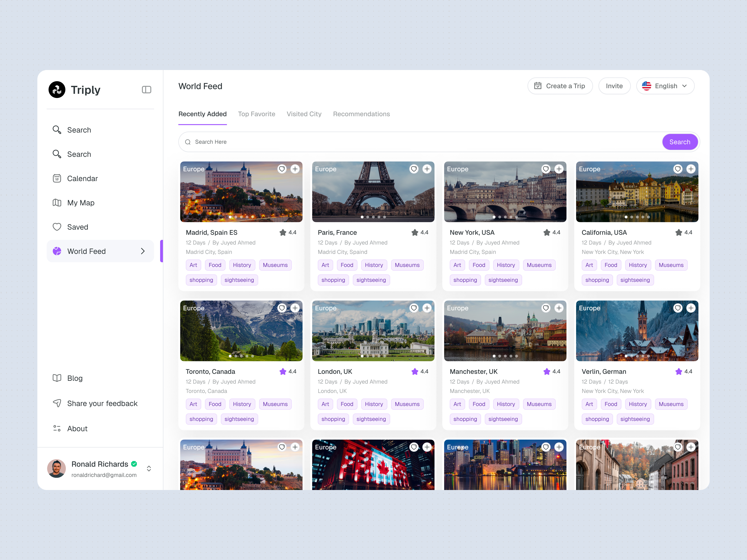This screenshot has width=747, height=560.
Task: Open the Recommendations tab
Action: pyautogui.click(x=361, y=114)
